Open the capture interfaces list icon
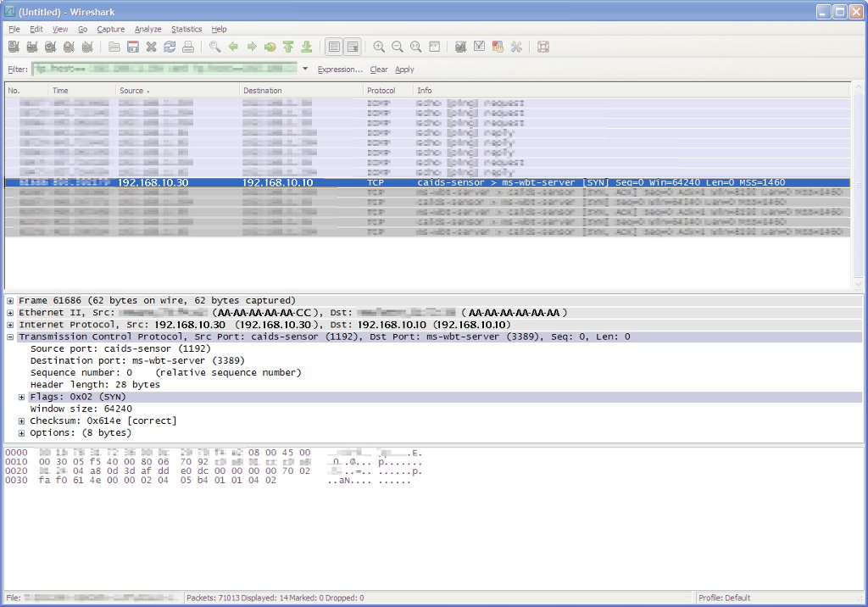This screenshot has height=607, width=868. pos(14,47)
